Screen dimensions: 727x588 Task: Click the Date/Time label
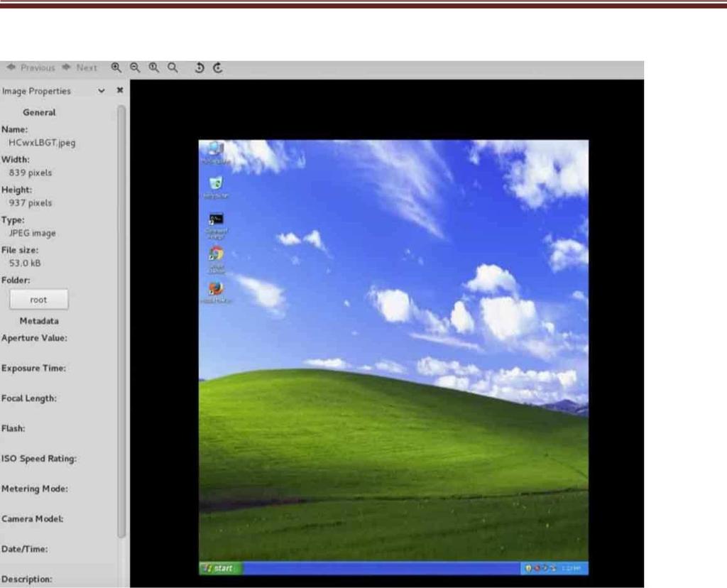pyautogui.click(x=25, y=549)
